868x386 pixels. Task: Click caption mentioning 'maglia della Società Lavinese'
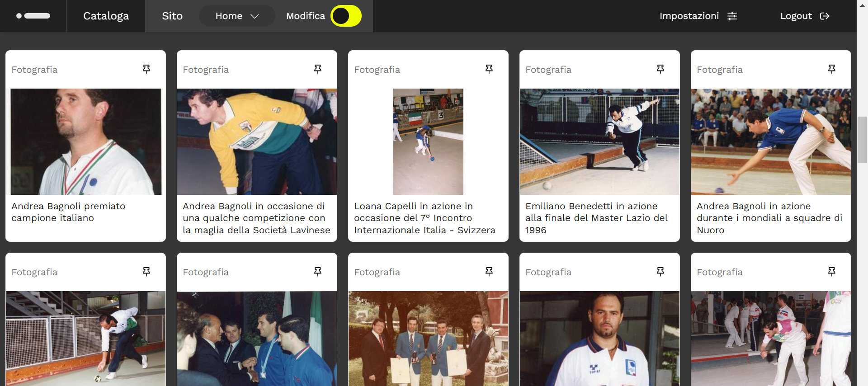(x=256, y=218)
